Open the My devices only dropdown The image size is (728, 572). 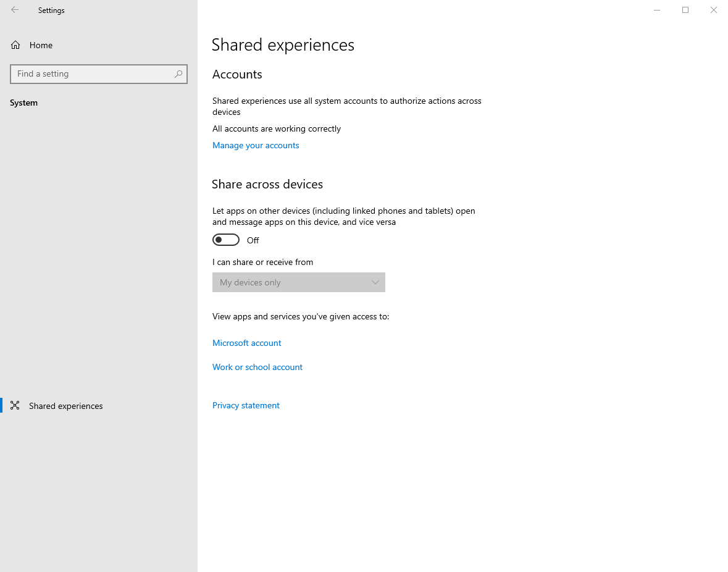(298, 282)
